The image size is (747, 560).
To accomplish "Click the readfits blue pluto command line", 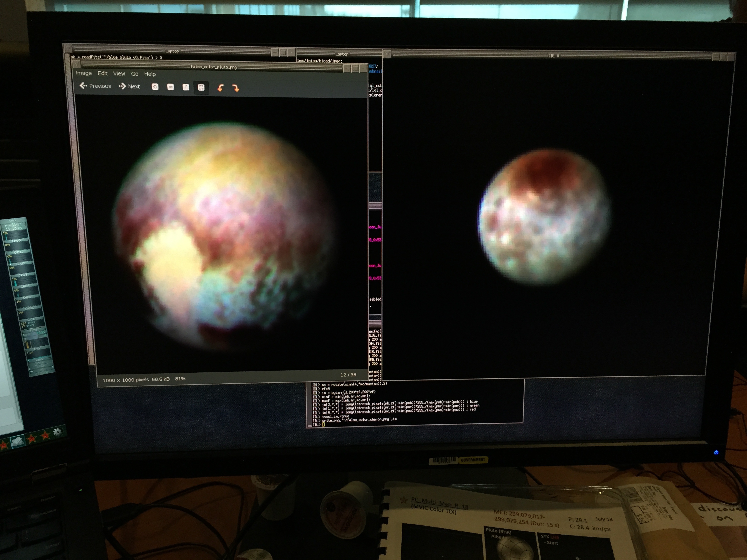I will pyautogui.click(x=116, y=57).
